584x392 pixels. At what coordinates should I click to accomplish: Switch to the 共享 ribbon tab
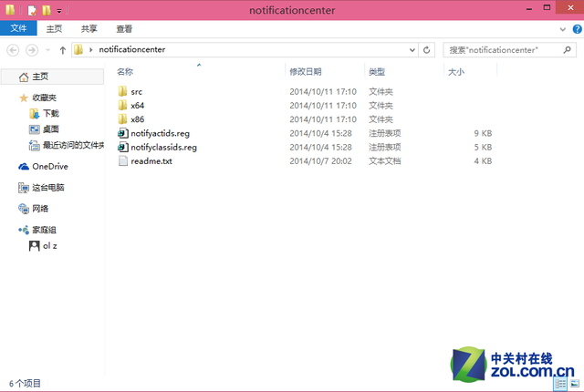pyautogui.click(x=89, y=28)
